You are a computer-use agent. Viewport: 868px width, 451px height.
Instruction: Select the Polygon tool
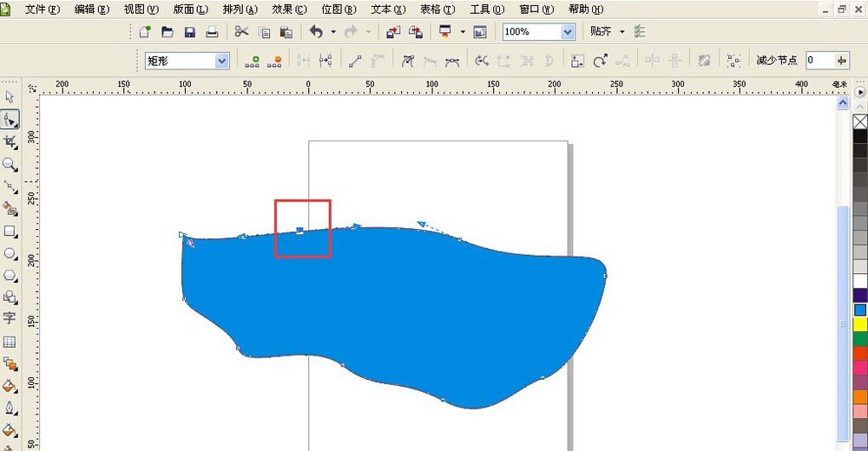pyautogui.click(x=10, y=276)
